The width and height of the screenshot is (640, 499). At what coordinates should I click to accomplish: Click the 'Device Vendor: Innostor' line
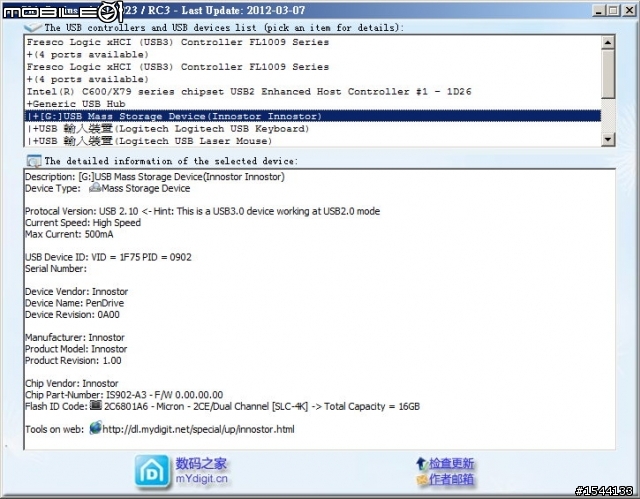[x=76, y=292]
